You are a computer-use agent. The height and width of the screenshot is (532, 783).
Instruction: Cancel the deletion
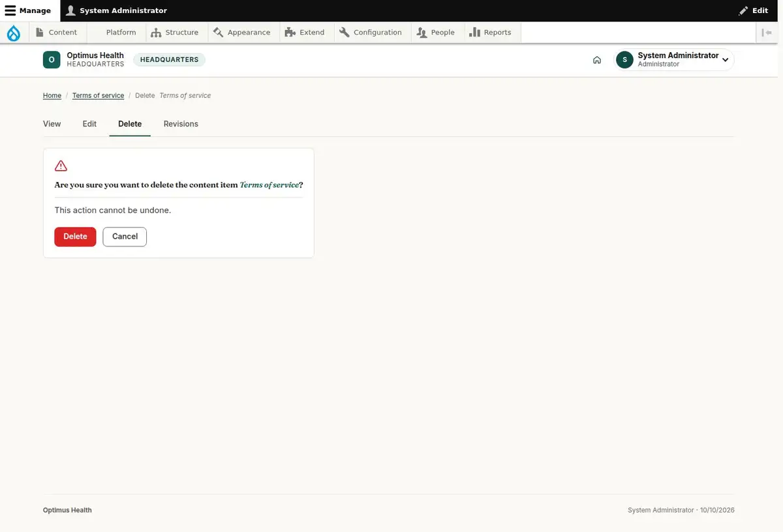125,237
